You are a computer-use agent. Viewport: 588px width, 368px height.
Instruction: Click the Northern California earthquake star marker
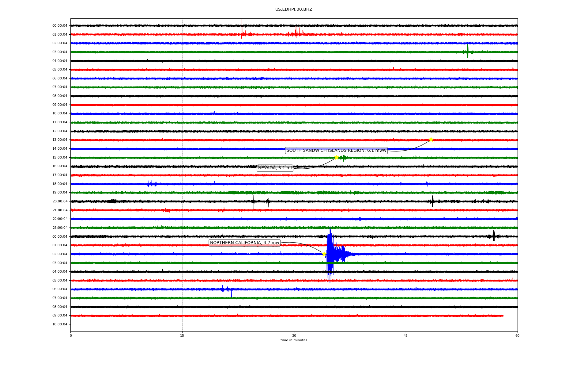324,254
